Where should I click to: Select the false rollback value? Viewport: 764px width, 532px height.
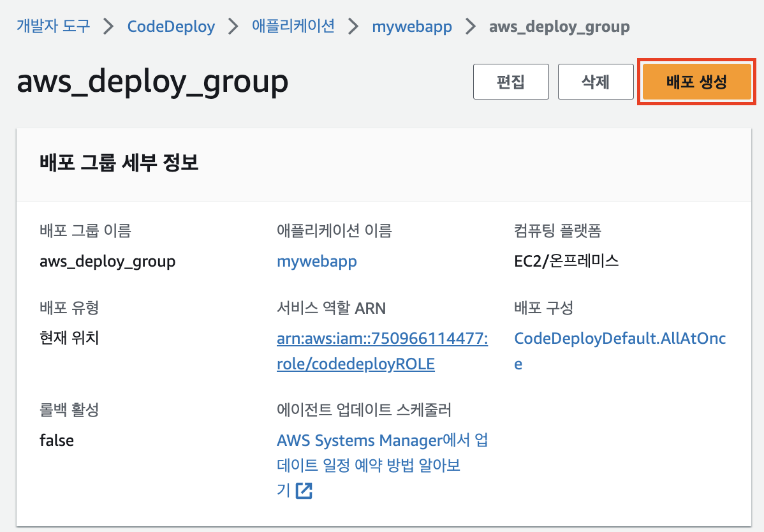(x=57, y=440)
